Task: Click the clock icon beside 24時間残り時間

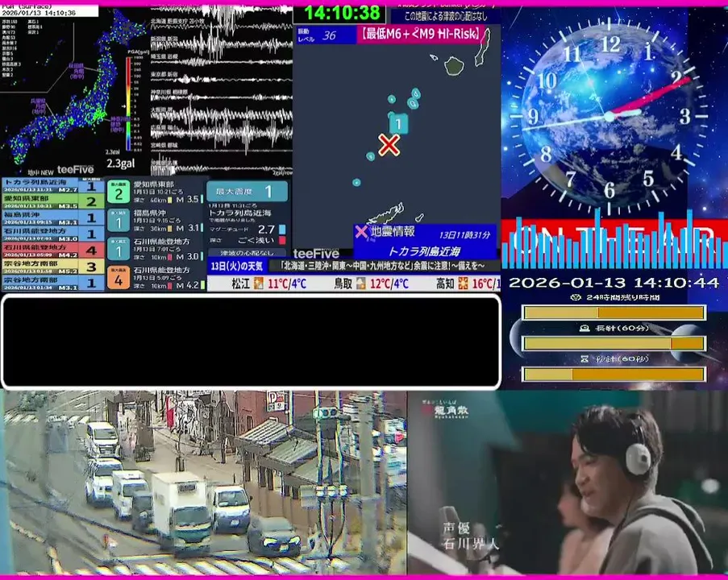Action: click(576, 297)
